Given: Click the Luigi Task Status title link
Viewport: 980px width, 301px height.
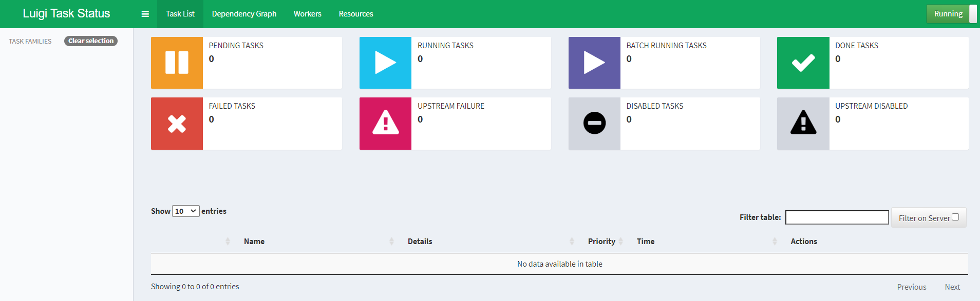Looking at the screenshot, I should 66,13.
